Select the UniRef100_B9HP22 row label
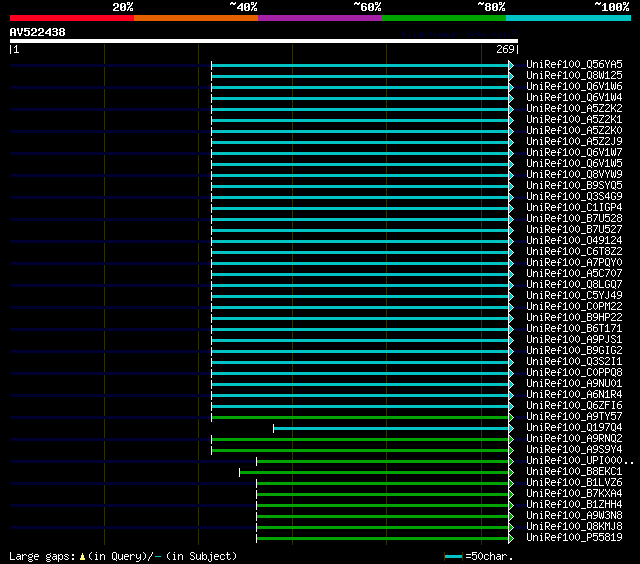640x564 pixels. click(x=574, y=318)
